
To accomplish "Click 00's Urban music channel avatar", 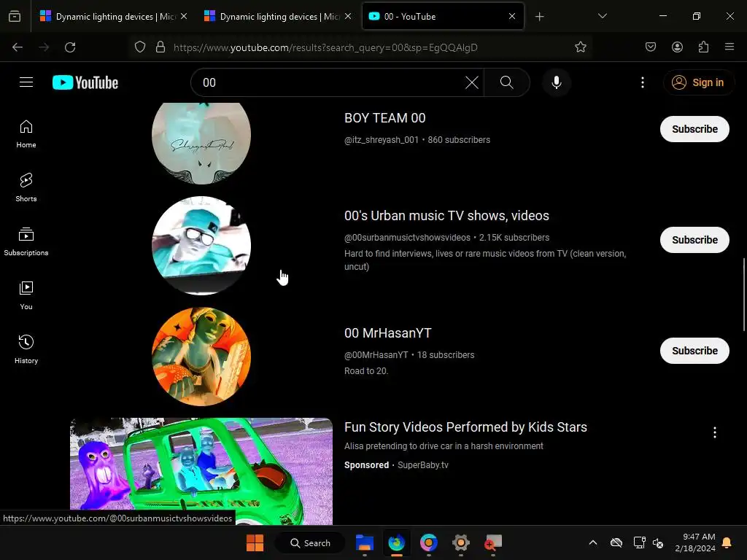I will click(201, 246).
